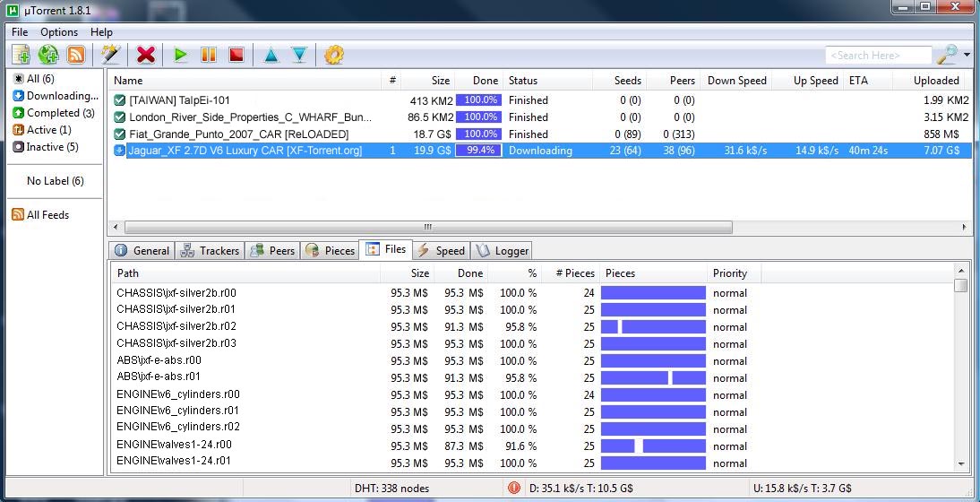Open the search engine dropdown arrow
This screenshot has height=502, width=980.
coord(967,56)
